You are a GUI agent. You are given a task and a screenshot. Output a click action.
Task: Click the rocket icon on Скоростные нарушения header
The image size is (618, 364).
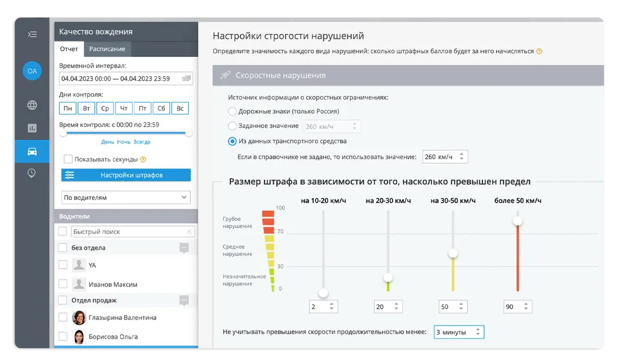point(224,75)
